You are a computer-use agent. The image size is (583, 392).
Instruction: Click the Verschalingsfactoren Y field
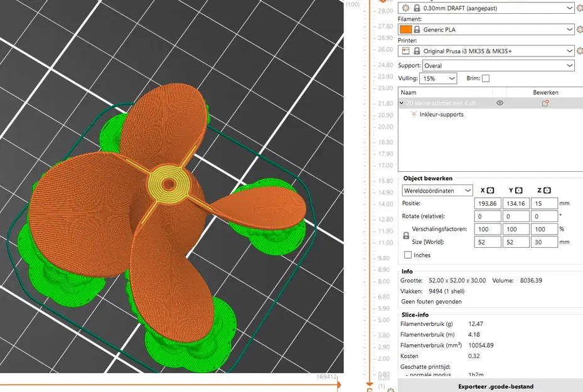pos(516,229)
